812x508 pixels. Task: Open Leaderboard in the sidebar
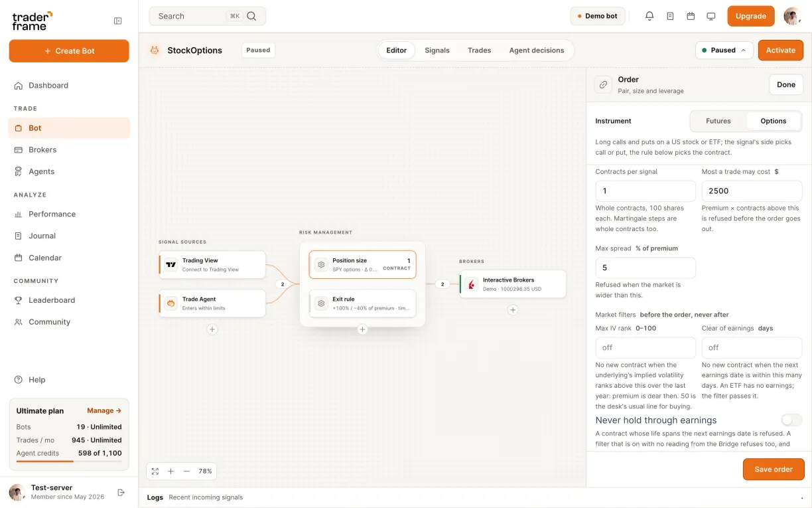click(69, 300)
